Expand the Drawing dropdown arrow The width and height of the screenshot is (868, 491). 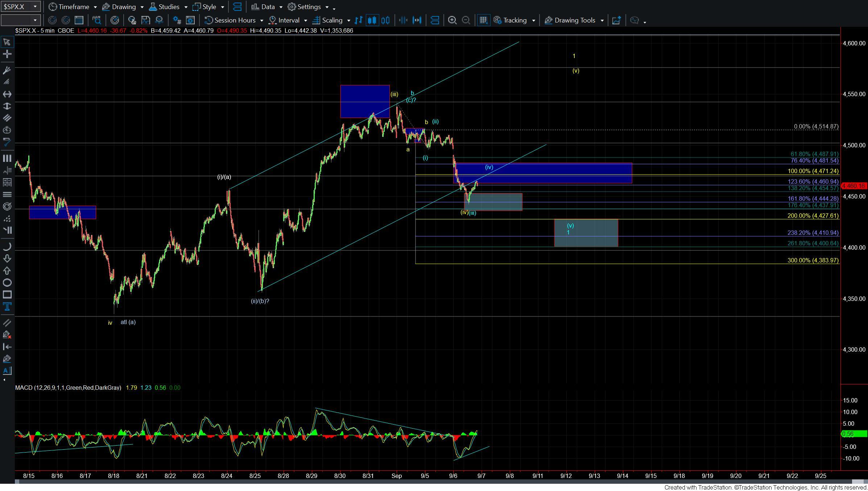click(x=142, y=7)
